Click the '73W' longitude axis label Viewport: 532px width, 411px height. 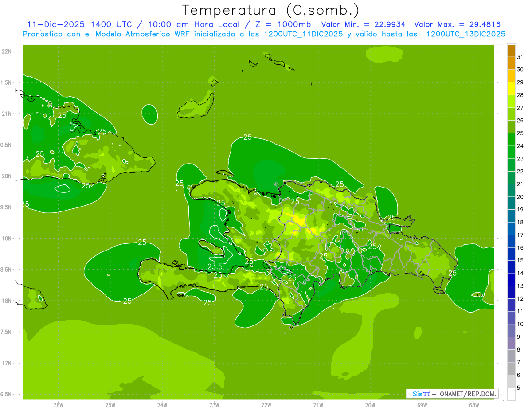pyautogui.click(x=214, y=405)
